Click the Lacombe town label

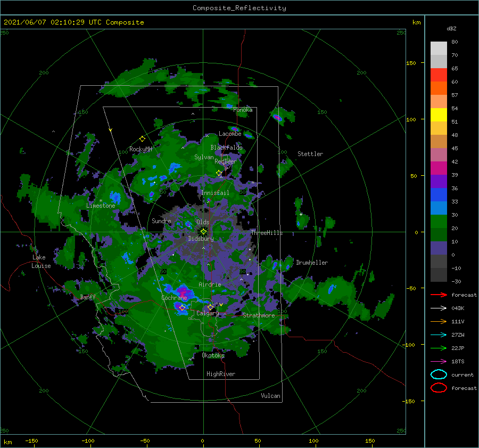coord(230,134)
